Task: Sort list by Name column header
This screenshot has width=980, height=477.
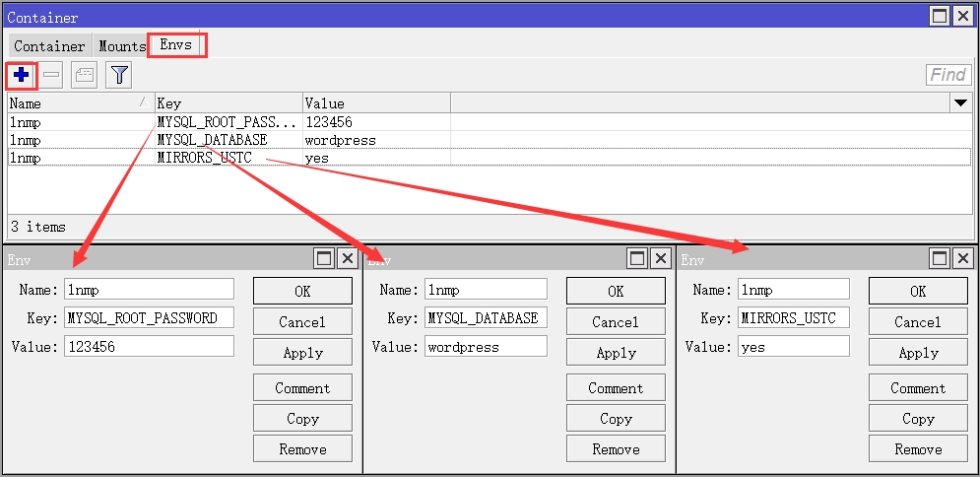Action: click(x=79, y=103)
